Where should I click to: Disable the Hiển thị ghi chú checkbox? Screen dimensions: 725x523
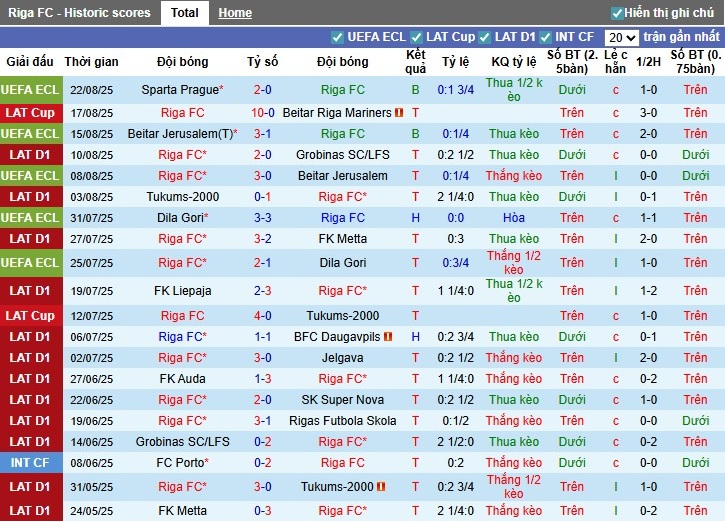(x=617, y=13)
